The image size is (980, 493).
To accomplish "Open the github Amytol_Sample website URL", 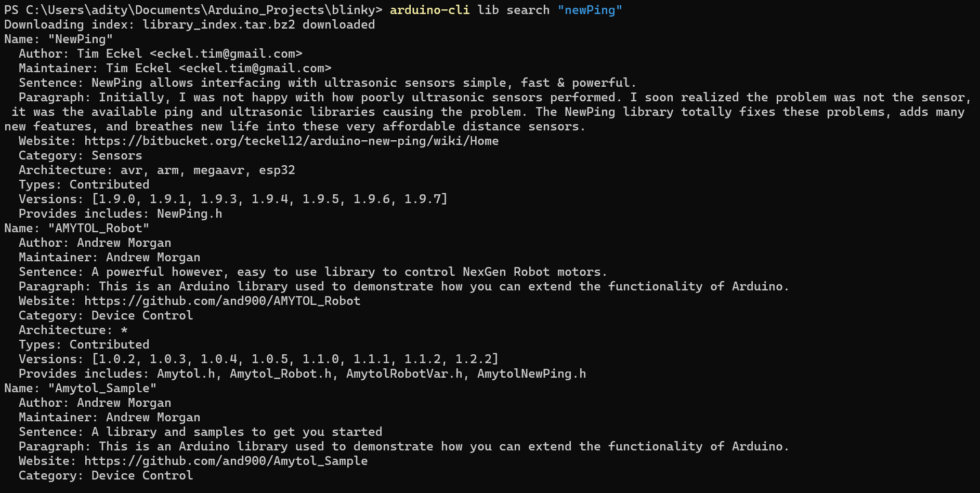I will (226, 461).
